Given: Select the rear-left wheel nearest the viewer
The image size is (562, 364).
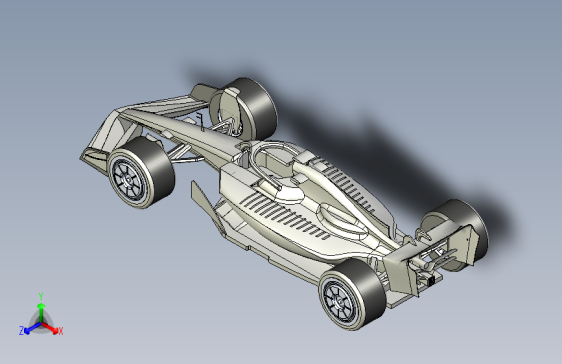Looking at the screenshot, I should point(353,295).
